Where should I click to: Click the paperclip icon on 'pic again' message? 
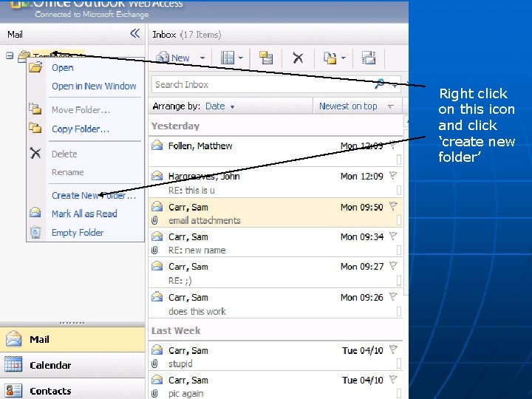coord(154,394)
